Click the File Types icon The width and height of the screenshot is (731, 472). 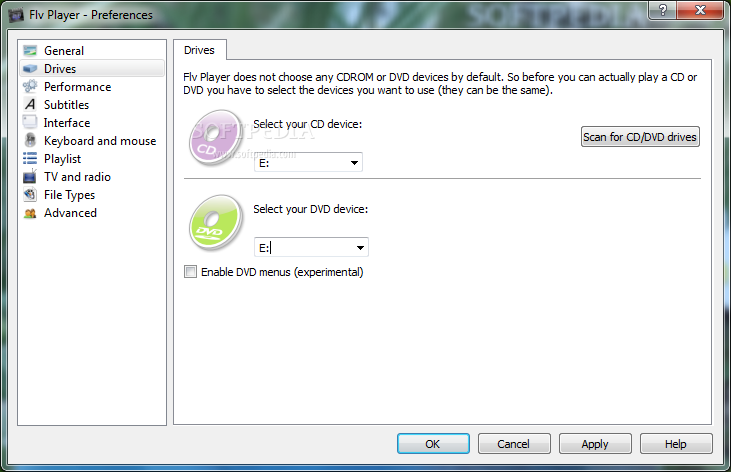[x=30, y=194]
